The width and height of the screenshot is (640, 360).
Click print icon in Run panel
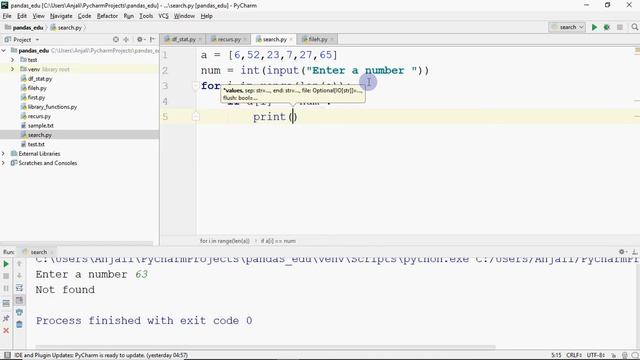click(x=19, y=312)
